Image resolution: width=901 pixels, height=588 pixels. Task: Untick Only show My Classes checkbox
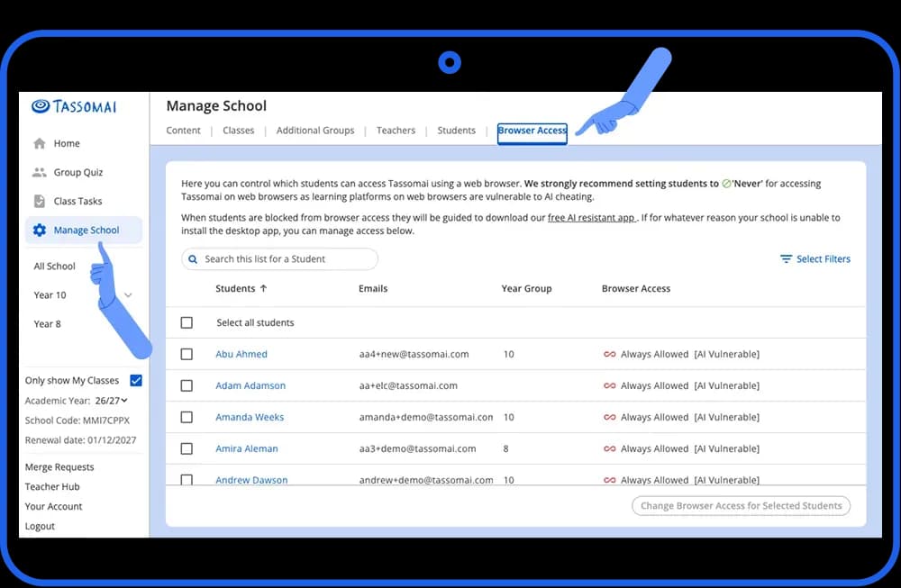(x=136, y=381)
